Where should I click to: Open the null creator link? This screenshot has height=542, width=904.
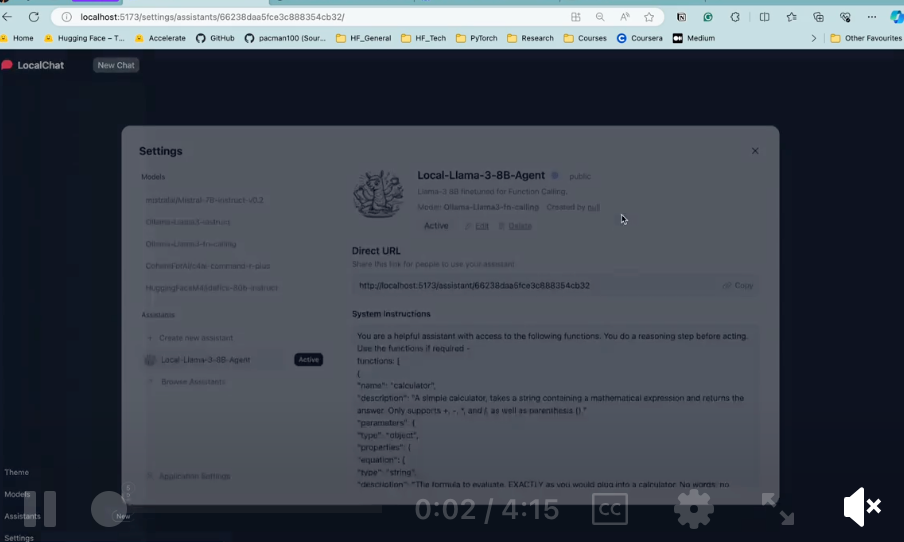pyautogui.click(x=593, y=207)
